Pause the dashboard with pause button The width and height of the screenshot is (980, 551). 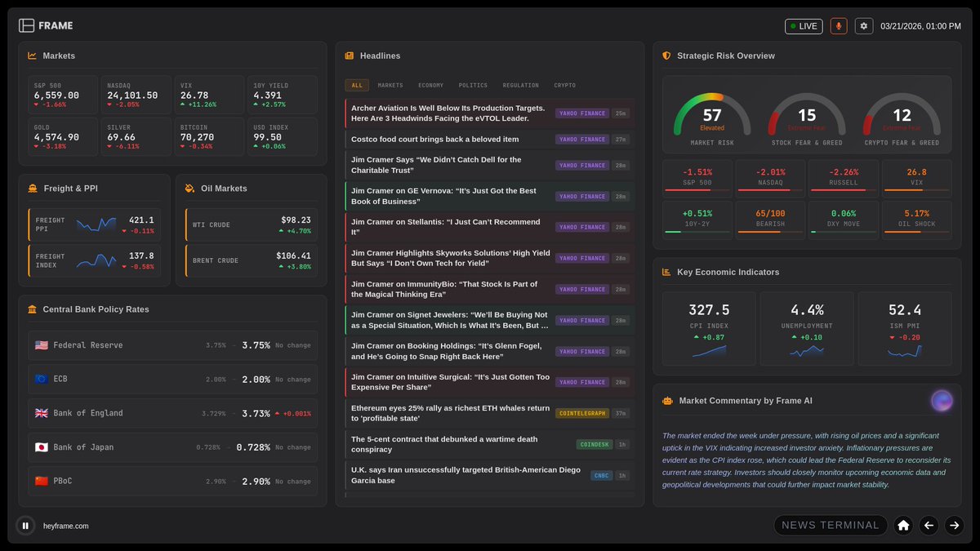tap(25, 526)
